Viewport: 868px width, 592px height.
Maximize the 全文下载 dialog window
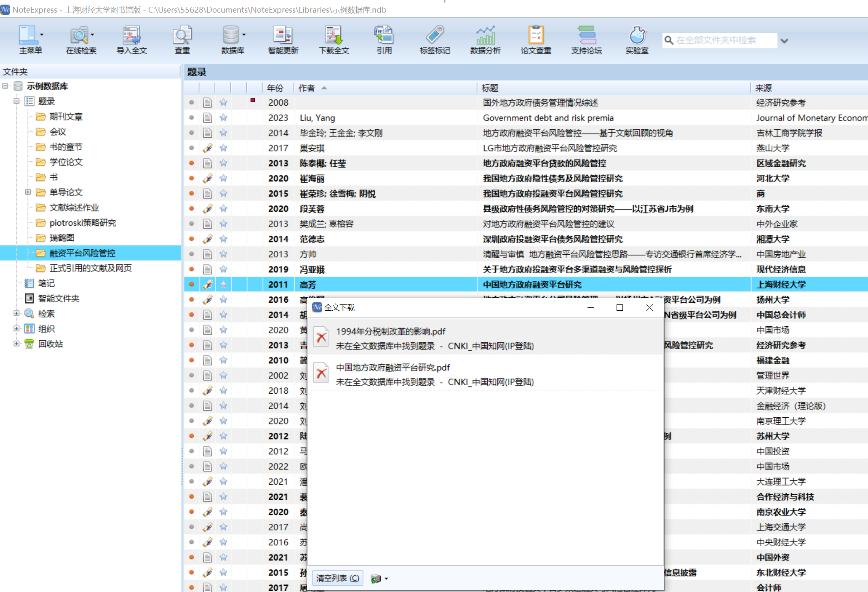tap(620, 308)
